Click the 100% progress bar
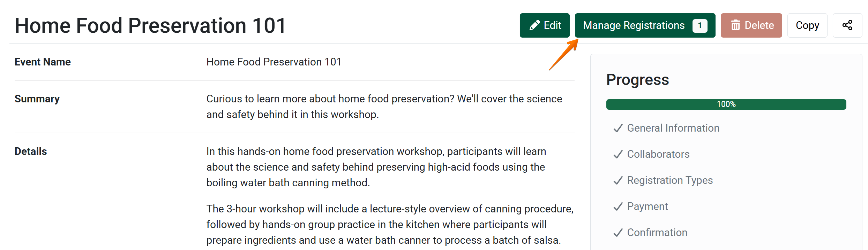Viewport: 868px width, 250px height. pyautogui.click(x=726, y=104)
